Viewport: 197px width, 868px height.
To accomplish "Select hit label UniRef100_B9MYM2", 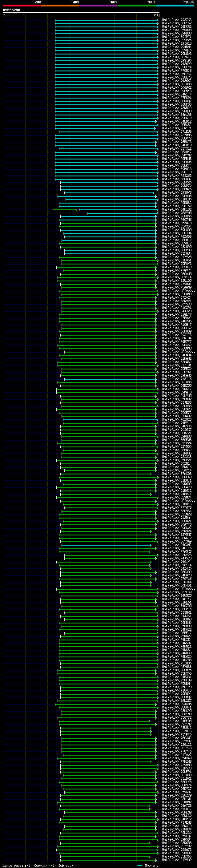I will point(177,155).
